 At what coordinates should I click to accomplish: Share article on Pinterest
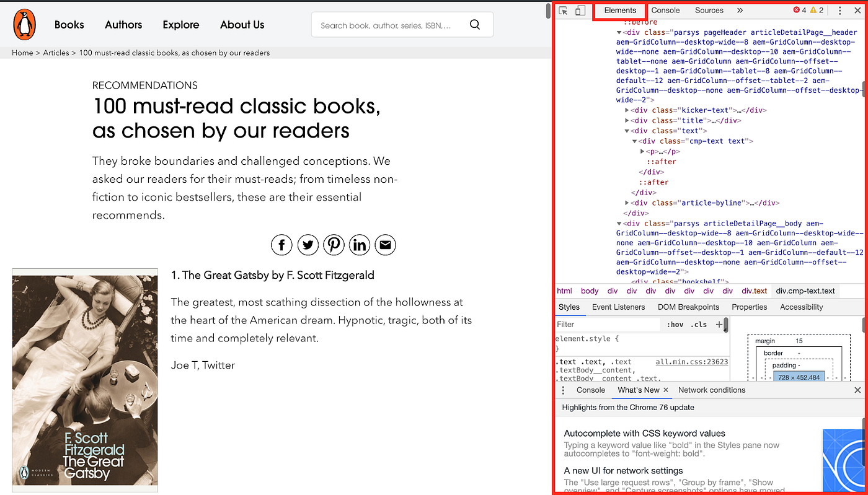pos(334,245)
